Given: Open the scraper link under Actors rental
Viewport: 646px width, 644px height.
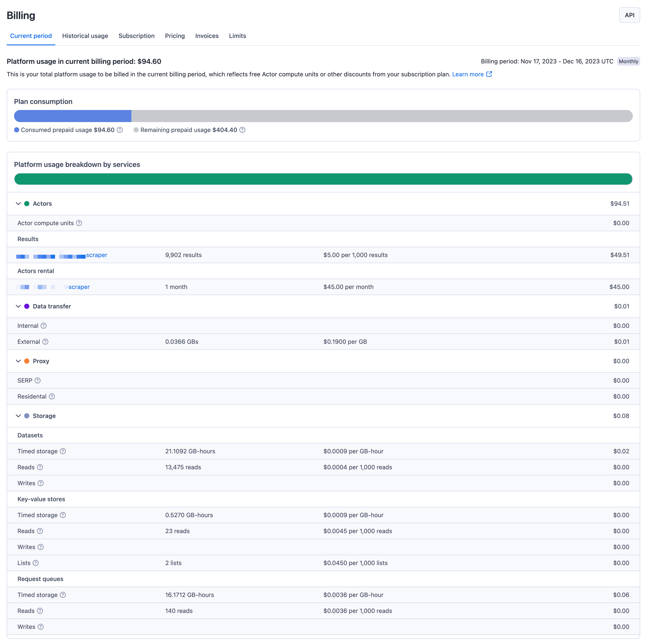Looking at the screenshot, I should [x=79, y=287].
